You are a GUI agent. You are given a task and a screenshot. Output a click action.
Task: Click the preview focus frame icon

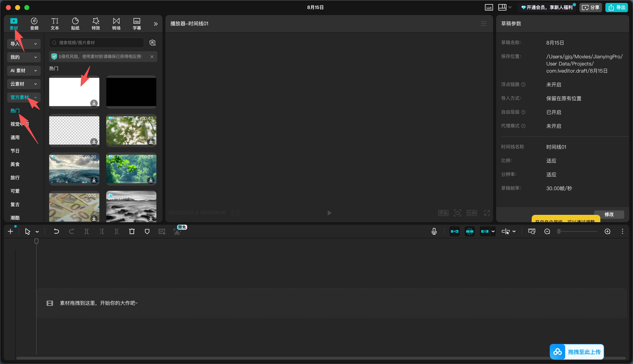click(457, 213)
